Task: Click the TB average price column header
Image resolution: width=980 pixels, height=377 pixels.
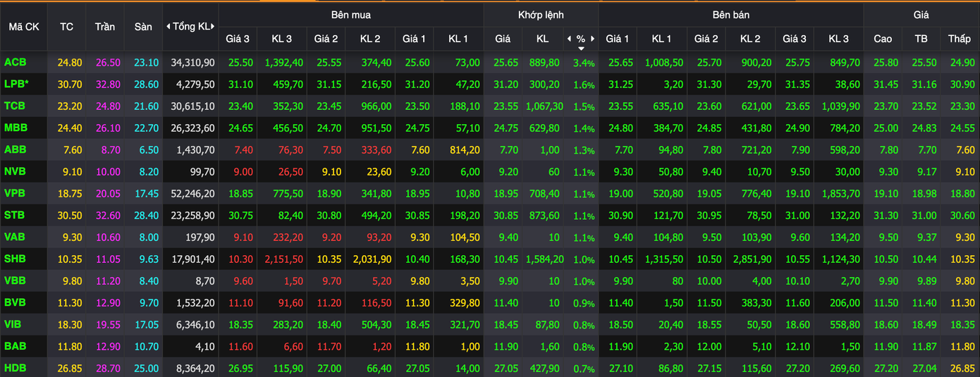Action: [x=921, y=39]
